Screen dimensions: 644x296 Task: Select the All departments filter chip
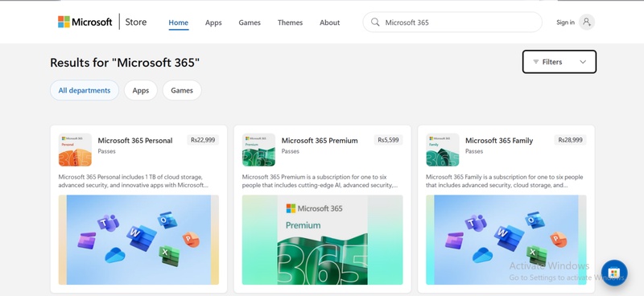tap(85, 90)
